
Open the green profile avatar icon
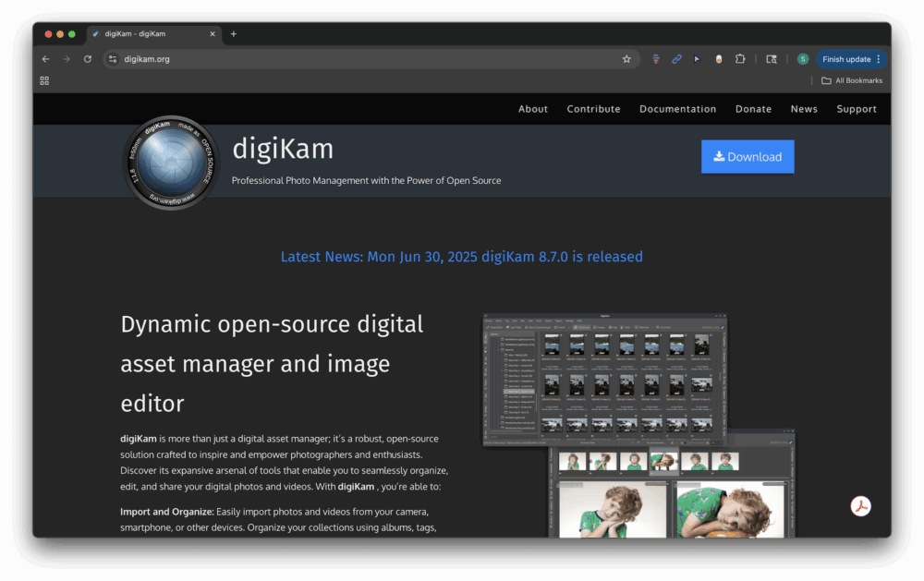coord(803,58)
